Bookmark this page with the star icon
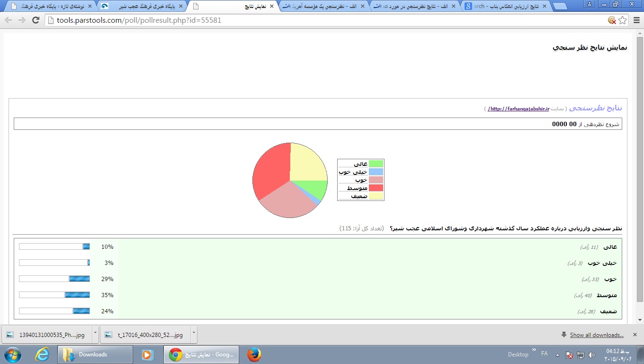The image size is (644, 364). pos(622,20)
